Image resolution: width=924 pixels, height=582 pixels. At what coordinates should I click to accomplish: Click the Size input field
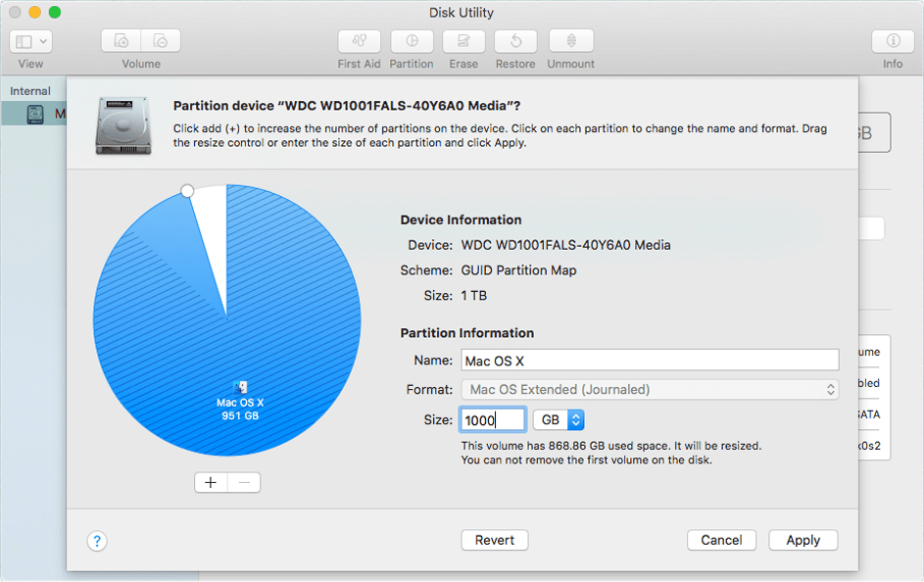tap(492, 419)
